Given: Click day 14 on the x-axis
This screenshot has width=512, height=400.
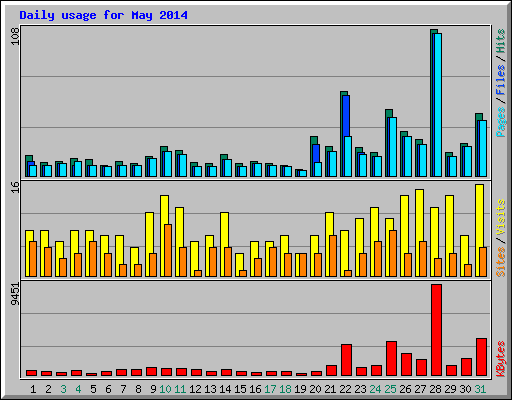Looking at the screenshot, I should pyautogui.click(x=225, y=389).
